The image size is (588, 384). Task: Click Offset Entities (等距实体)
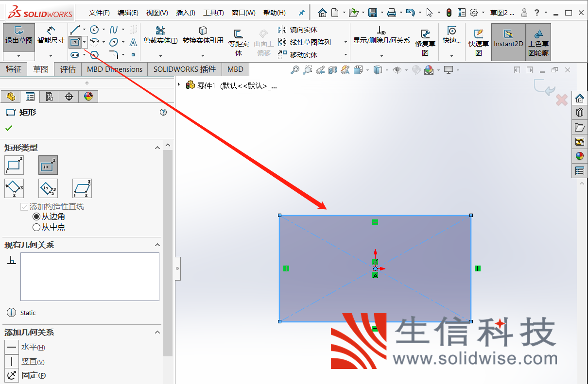[239, 42]
